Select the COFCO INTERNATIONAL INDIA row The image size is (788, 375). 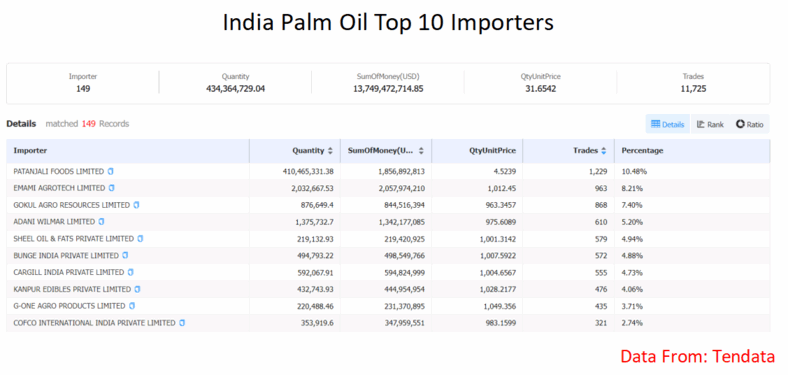click(388, 323)
